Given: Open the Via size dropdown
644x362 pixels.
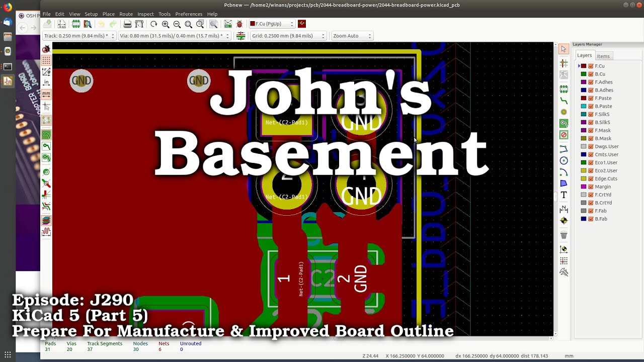Looking at the screenshot, I should click(x=175, y=36).
